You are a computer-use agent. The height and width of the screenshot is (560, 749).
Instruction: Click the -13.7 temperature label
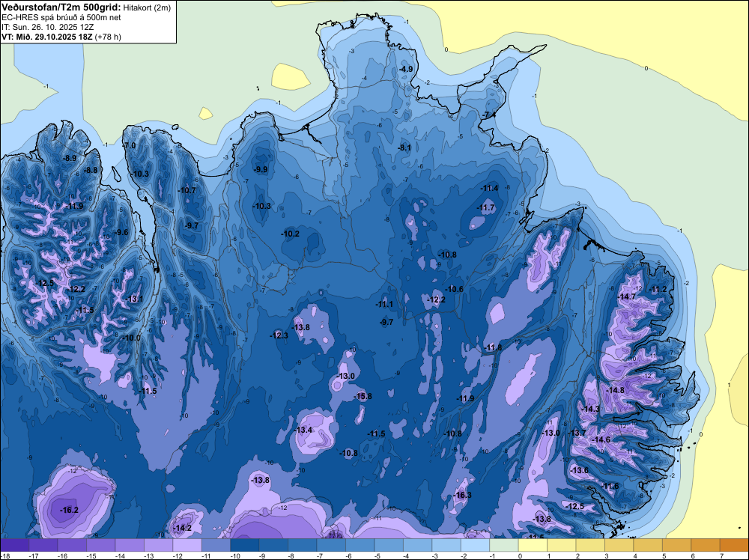click(577, 433)
